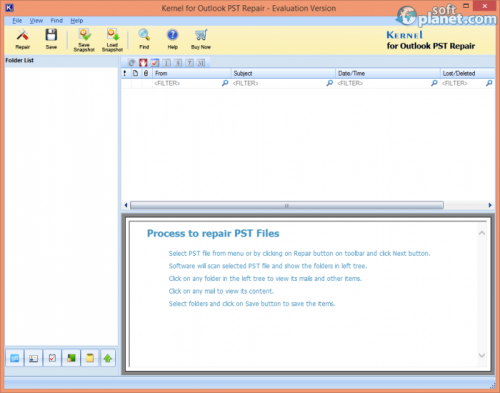Open the Help question mark icon

[172, 39]
